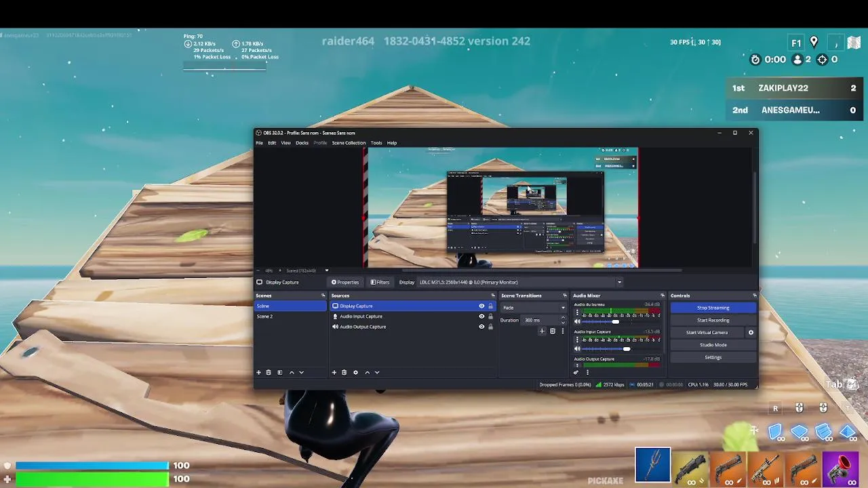Open the Help menu
Viewport: 868px width, 488px height.
point(392,143)
